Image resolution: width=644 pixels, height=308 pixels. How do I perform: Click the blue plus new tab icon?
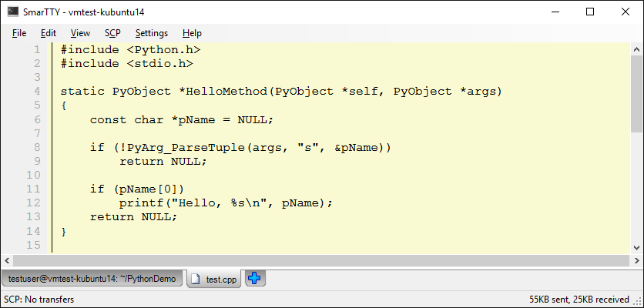click(255, 279)
